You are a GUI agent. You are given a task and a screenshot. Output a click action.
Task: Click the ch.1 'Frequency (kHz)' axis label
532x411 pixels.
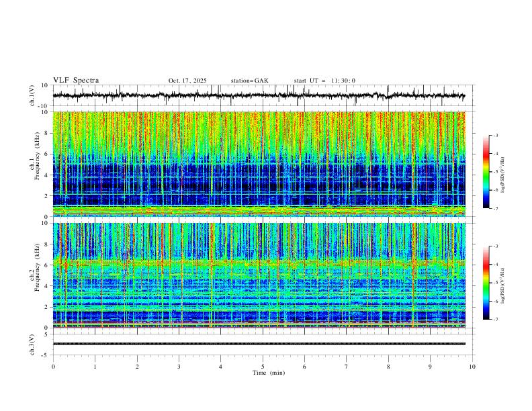click(38, 156)
